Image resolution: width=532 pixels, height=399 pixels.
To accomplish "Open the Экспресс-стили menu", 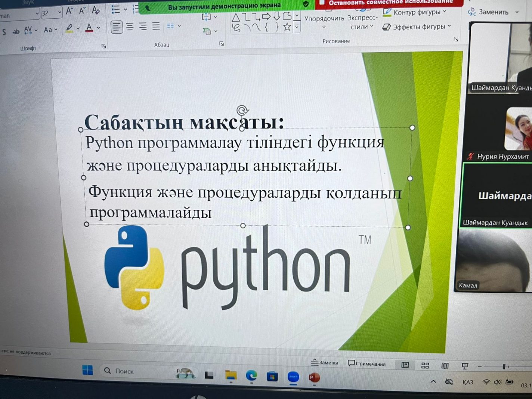I will (x=362, y=22).
